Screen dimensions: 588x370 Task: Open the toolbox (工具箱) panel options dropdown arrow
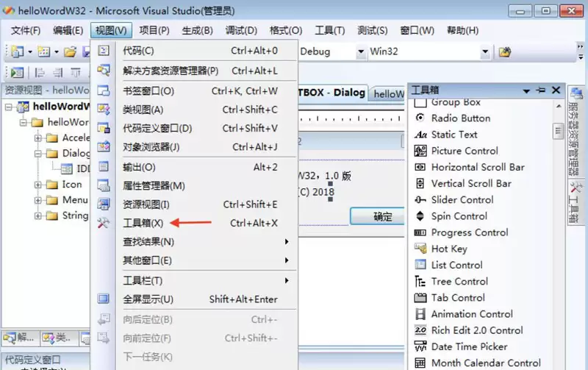coord(526,90)
